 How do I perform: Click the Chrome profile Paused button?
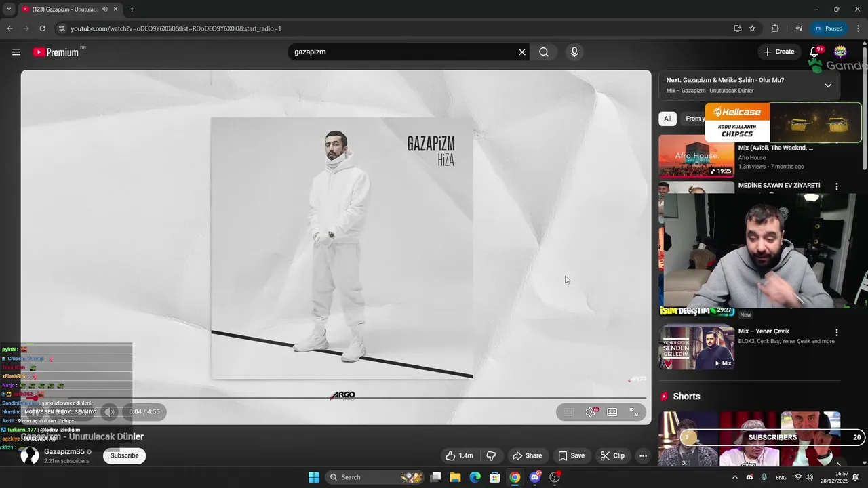click(829, 28)
